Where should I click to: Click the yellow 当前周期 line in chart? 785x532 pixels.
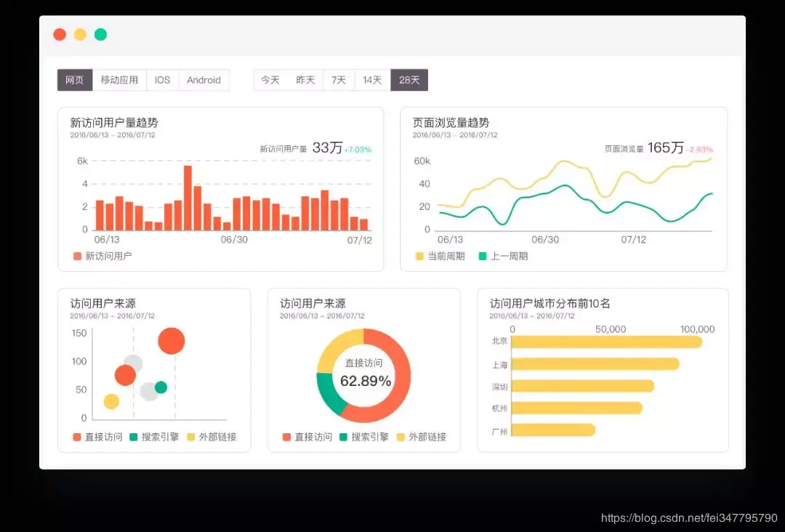[565, 161]
